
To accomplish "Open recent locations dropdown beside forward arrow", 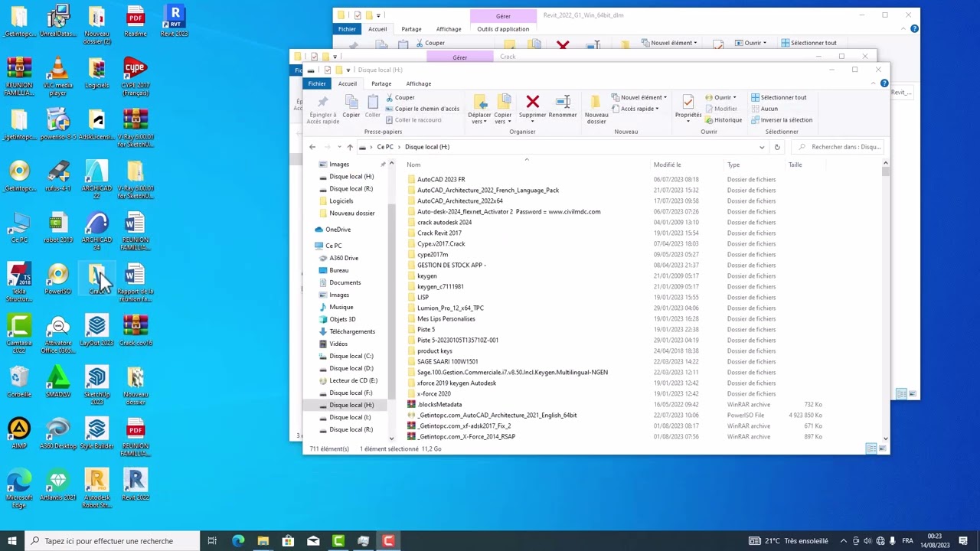I will click(x=339, y=147).
